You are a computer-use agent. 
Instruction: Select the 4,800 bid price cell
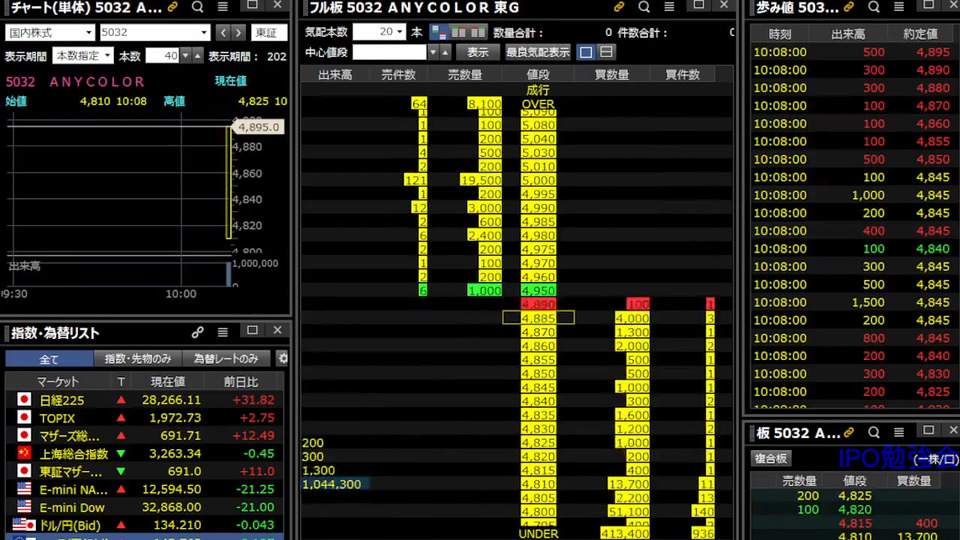[x=538, y=511]
